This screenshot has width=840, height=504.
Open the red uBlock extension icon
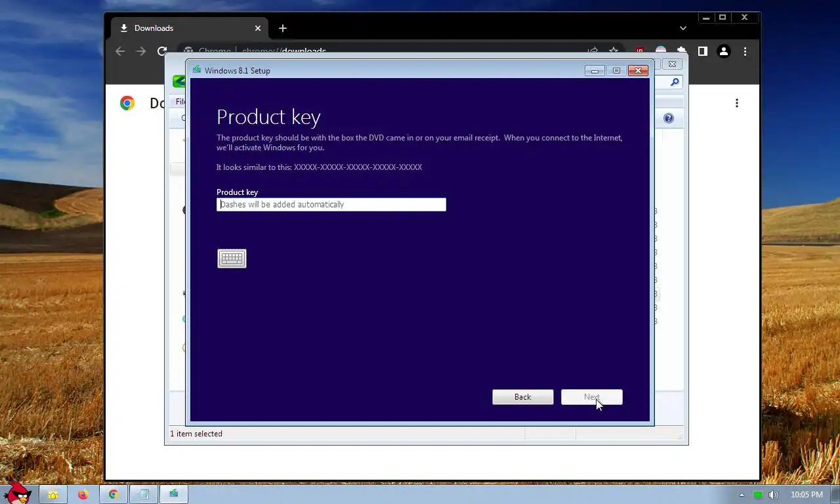tap(640, 51)
